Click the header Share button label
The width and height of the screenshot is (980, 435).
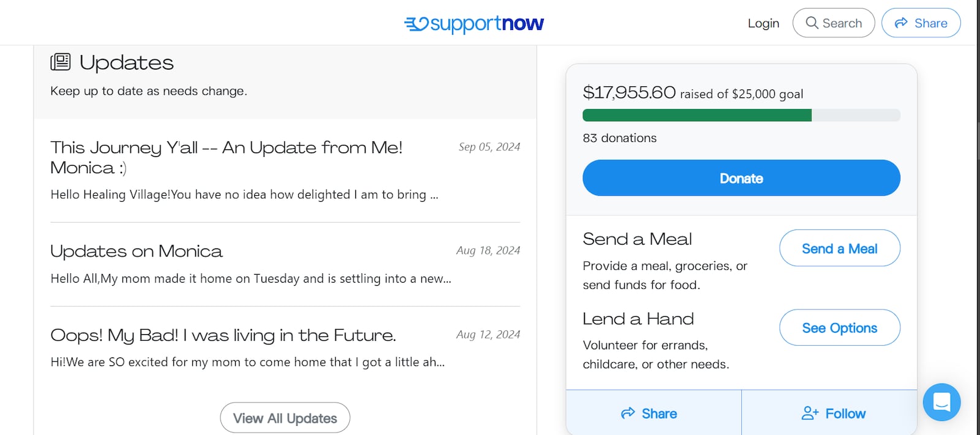[930, 23]
